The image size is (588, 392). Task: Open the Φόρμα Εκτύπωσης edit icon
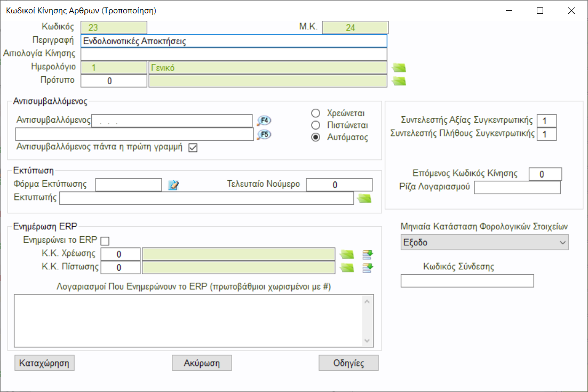coord(173,185)
